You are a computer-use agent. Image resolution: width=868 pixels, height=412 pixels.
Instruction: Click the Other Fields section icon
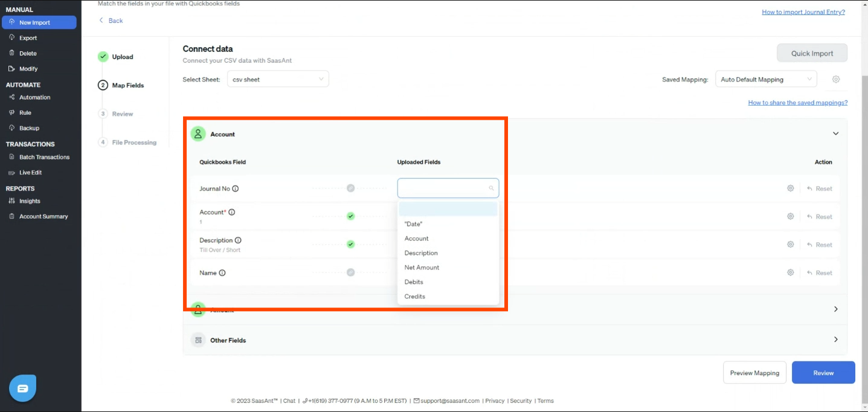point(198,340)
